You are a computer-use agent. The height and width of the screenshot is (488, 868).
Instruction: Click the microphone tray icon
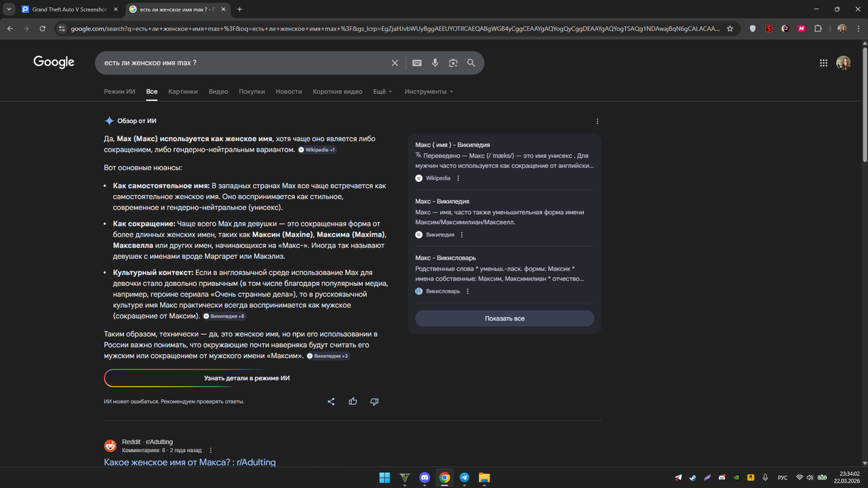pos(765,478)
